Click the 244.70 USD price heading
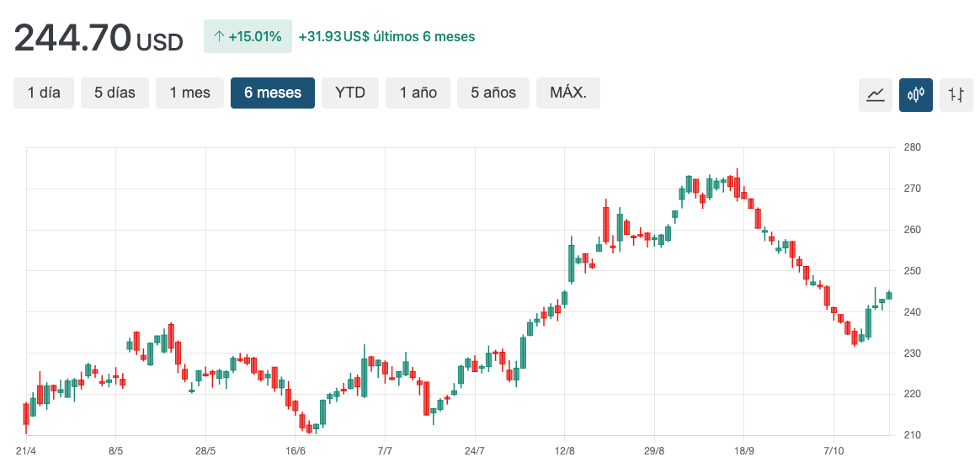 (99, 38)
